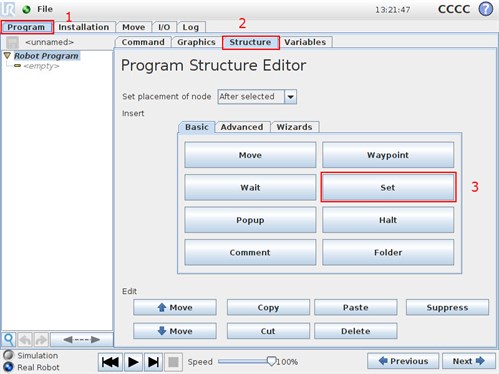The height and width of the screenshot is (374, 499).
Task: Select the empty node in tree
Action: (x=41, y=66)
